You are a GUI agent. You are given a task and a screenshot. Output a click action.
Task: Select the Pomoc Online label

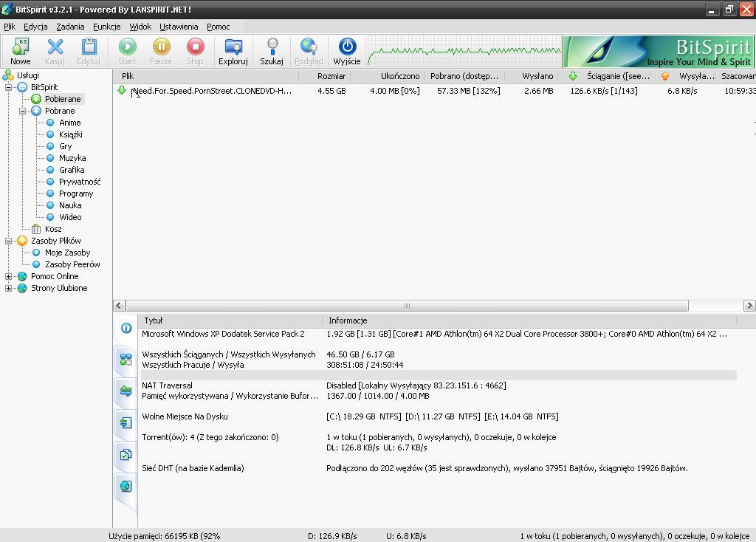click(55, 276)
